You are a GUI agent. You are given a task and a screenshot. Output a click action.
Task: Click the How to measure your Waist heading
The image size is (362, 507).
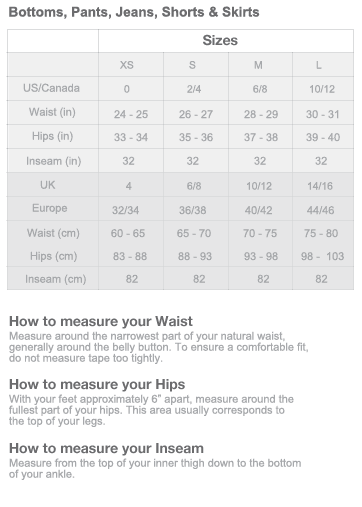pyautogui.click(x=101, y=321)
